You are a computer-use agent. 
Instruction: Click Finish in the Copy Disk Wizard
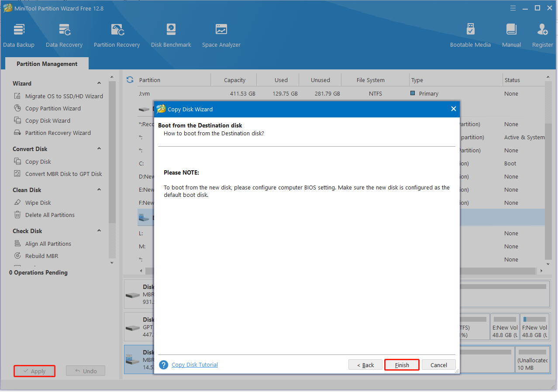pos(401,364)
